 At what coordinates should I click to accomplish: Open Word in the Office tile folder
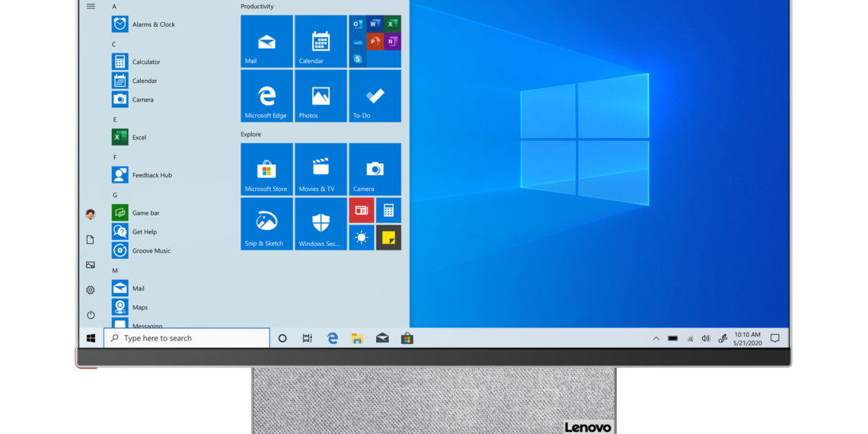[375, 24]
